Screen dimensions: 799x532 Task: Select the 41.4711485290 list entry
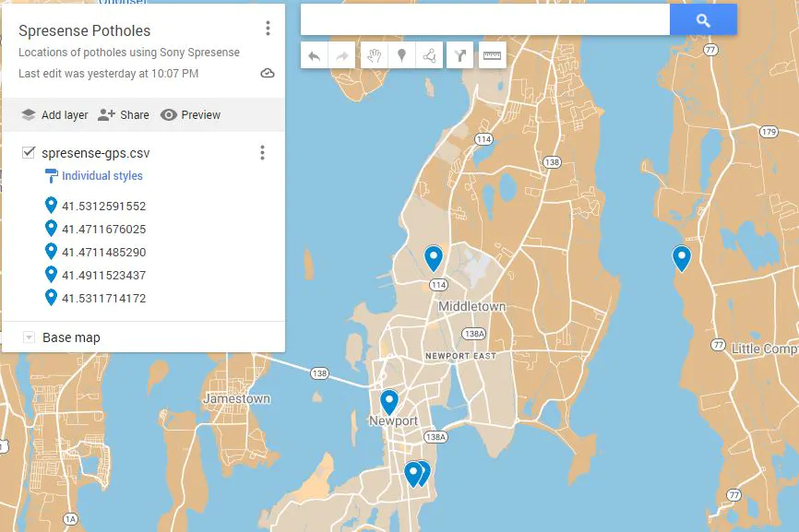104,252
